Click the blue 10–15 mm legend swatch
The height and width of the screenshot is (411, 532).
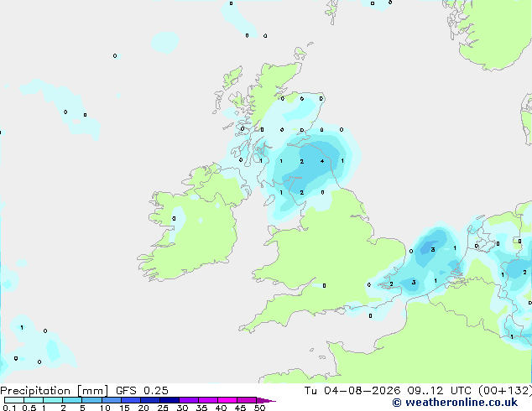click(x=112, y=400)
